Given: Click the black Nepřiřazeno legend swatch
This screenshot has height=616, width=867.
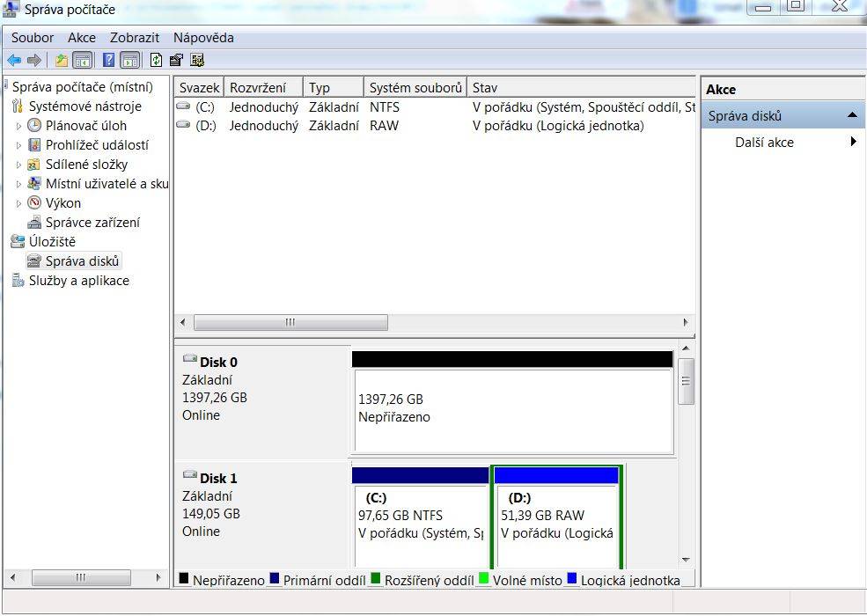Looking at the screenshot, I should coord(184,578).
